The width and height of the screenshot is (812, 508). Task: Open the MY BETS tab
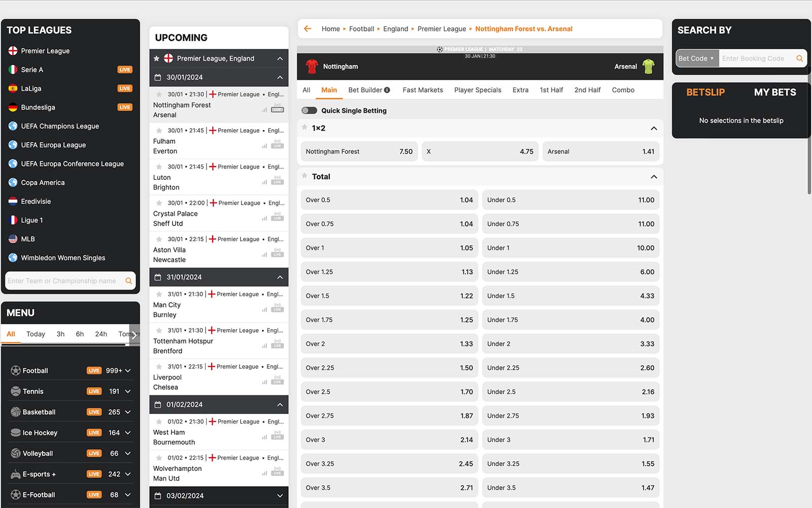pyautogui.click(x=774, y=92)
